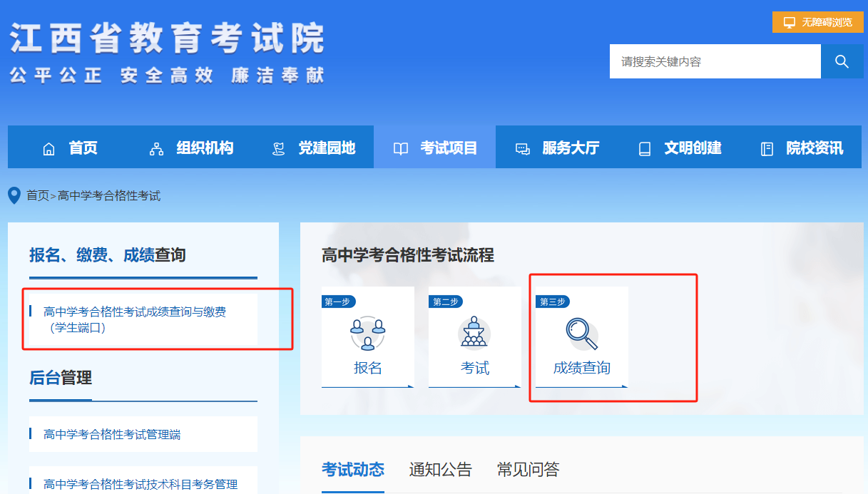868x494 pixels.
Task: Open 高中学考合格性考试管理端 link
Action: coord(143,434)
